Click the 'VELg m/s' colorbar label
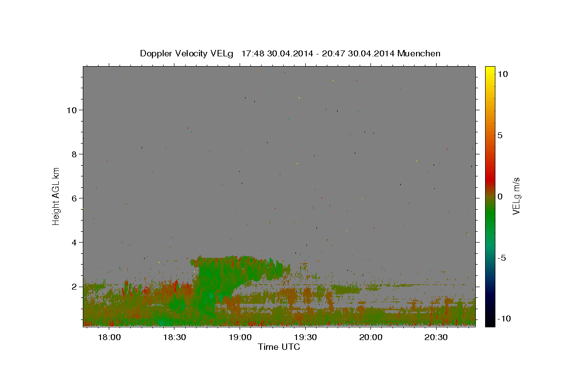 (516, 196)
